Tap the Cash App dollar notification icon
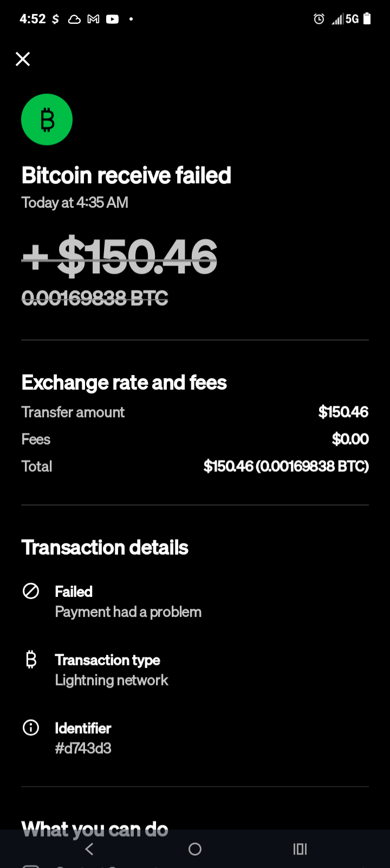390x868 pixels. pyautogui.click(x=55, y=19)
